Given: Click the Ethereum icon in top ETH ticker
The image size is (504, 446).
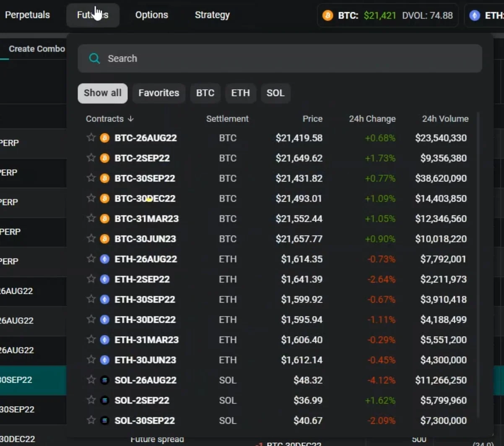Looking at the screenshot, I should click(475, 16).
